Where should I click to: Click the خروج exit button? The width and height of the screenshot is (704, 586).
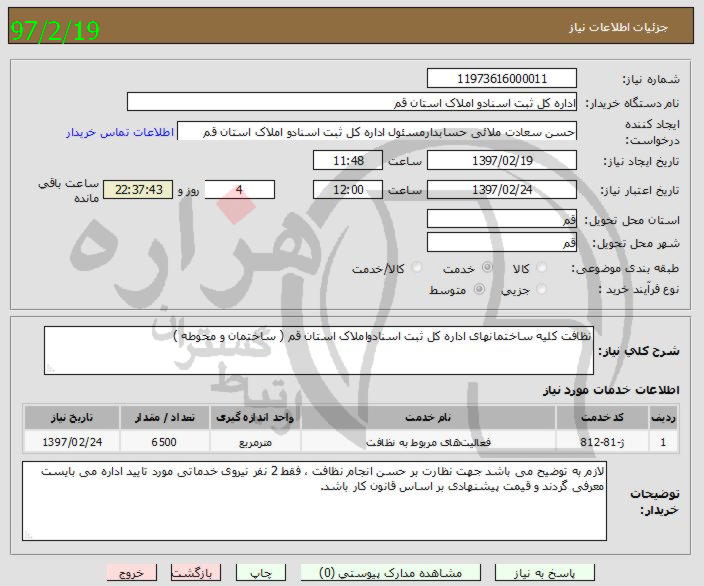pyautogui.click(x=132, y=573)
